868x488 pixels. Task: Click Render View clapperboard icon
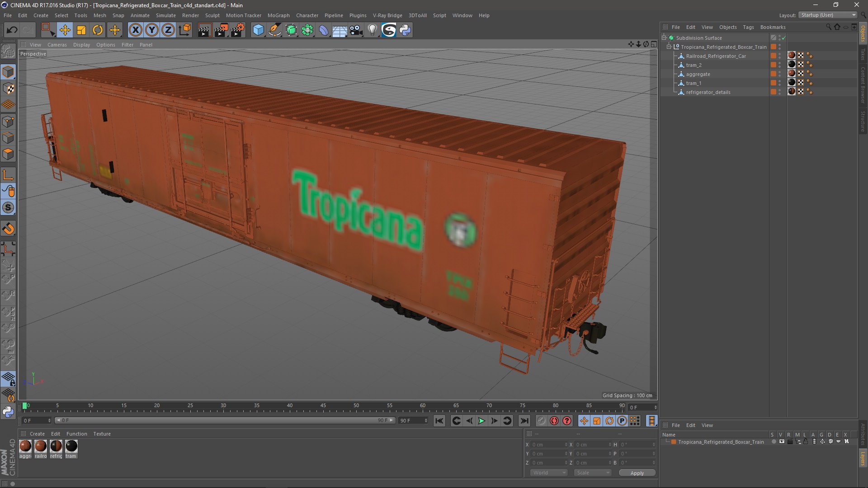[x=204, y=30]
